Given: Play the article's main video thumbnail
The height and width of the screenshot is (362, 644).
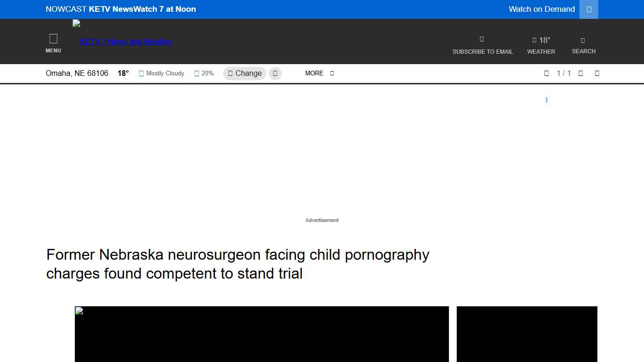Looking at the screenshot, I should 262,334.
